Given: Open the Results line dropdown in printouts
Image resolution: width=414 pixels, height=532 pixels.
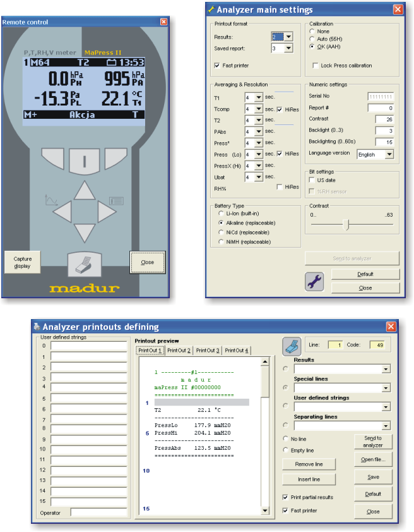Looking at the screenshot, I should (x=386, y=369).
